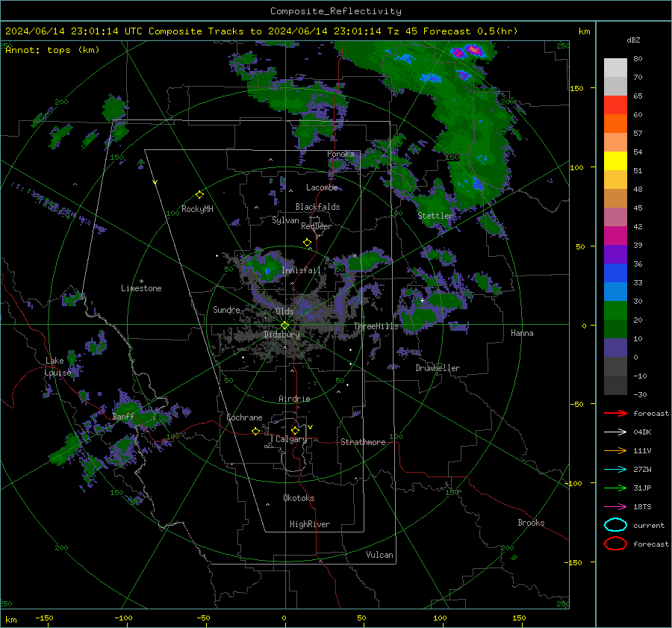Click the asterisk marker above Limestone
The image size is (672, 628).
(x=141, y=282)
